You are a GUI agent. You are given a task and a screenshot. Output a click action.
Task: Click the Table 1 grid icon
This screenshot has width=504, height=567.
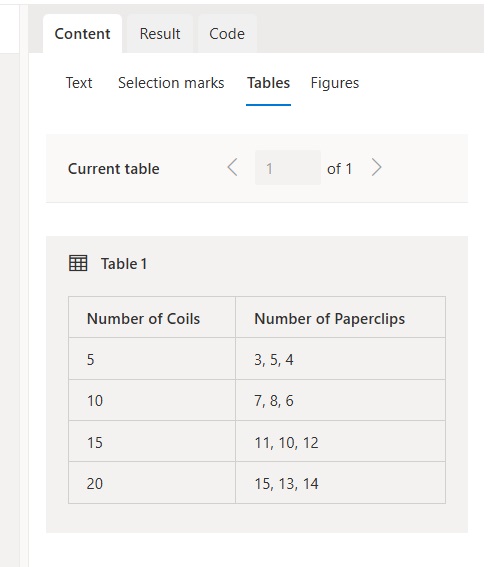pyautogui.click(x=78, y=263)
